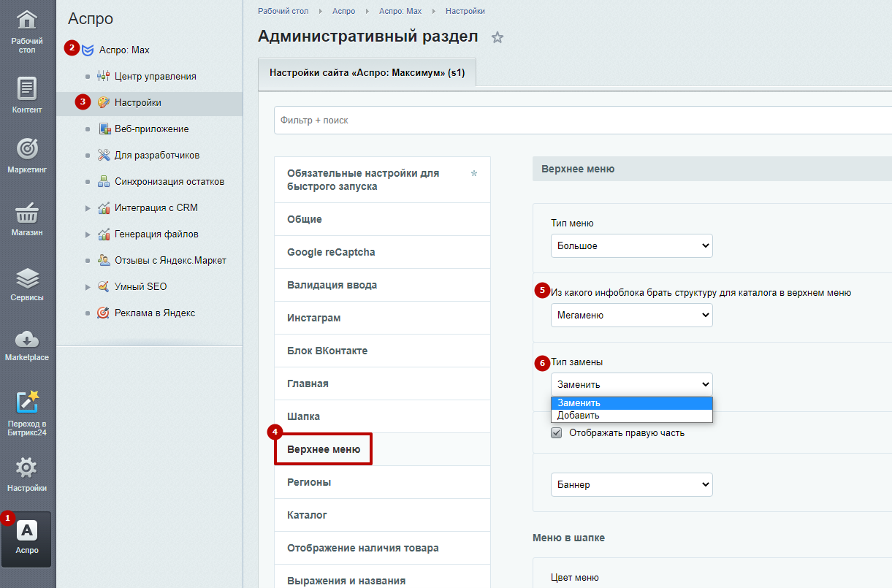This screenshot has width=892, height=588.
Task: Click the Синхронизация остатков icon
Action: click(x=103, y=181)
